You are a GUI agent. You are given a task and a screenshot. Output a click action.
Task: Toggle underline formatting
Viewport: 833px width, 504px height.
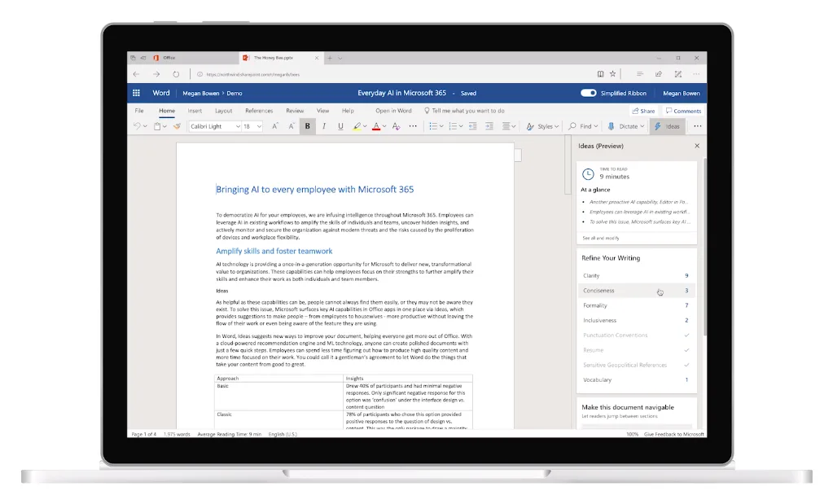pyautogui.click(x=340, y=126)
